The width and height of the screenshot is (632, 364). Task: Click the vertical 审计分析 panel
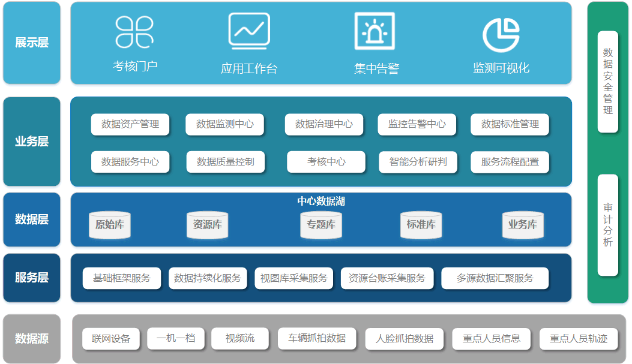pos(608,225)
